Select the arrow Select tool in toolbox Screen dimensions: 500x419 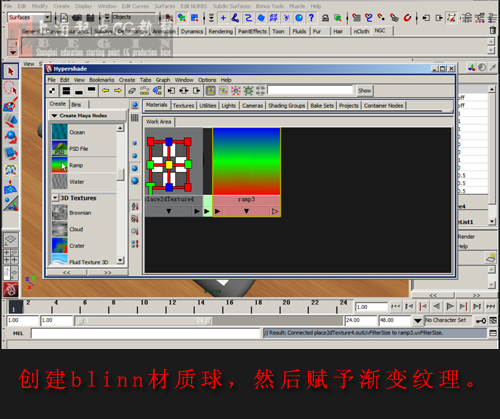click(11, 72)
